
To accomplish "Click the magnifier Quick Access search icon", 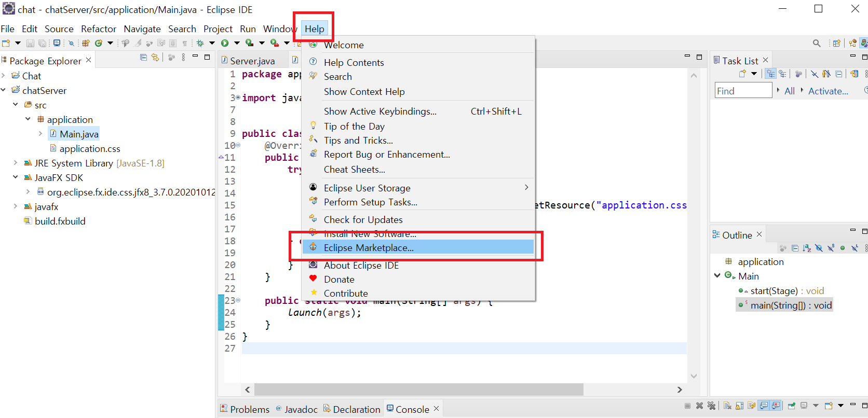I will click(817, 43).
